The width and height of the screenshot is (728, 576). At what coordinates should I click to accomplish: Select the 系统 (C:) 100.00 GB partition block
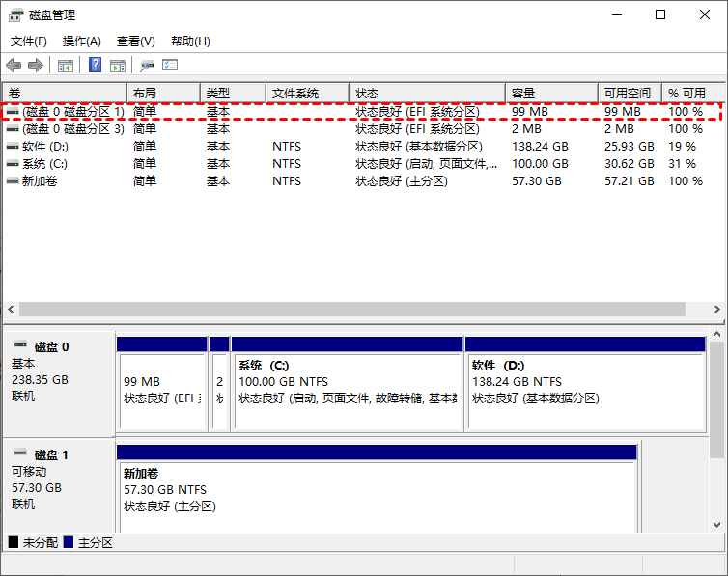tap(347, 384)
